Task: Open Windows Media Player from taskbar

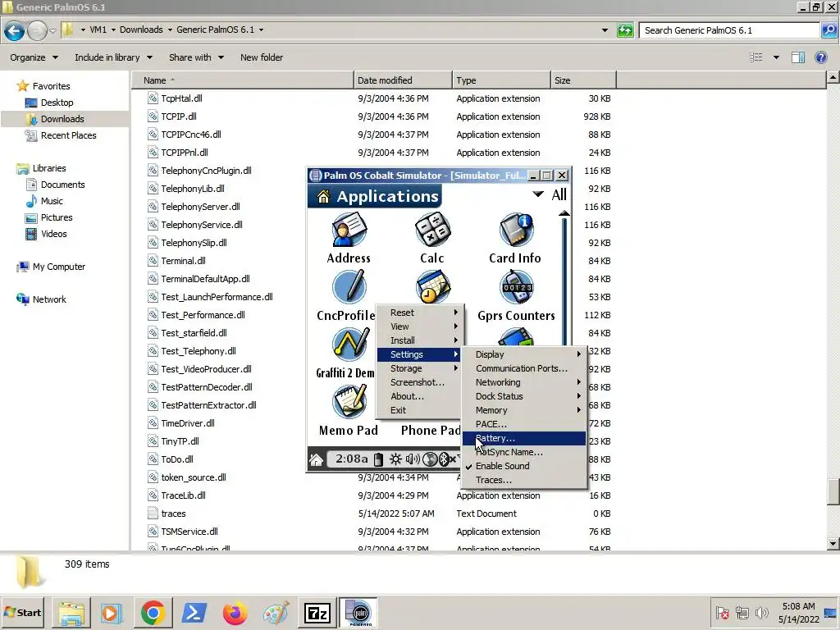Action: click(112, 613)
